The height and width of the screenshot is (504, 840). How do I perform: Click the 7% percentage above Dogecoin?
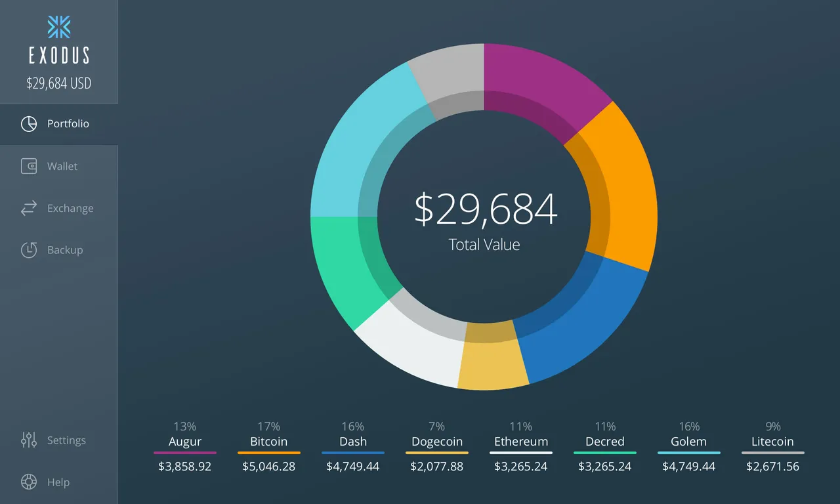click(x=437, y=427)
